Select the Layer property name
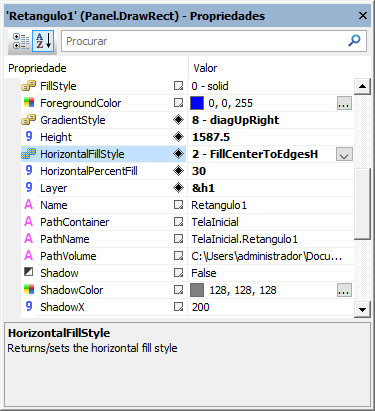 click(54, 188)
